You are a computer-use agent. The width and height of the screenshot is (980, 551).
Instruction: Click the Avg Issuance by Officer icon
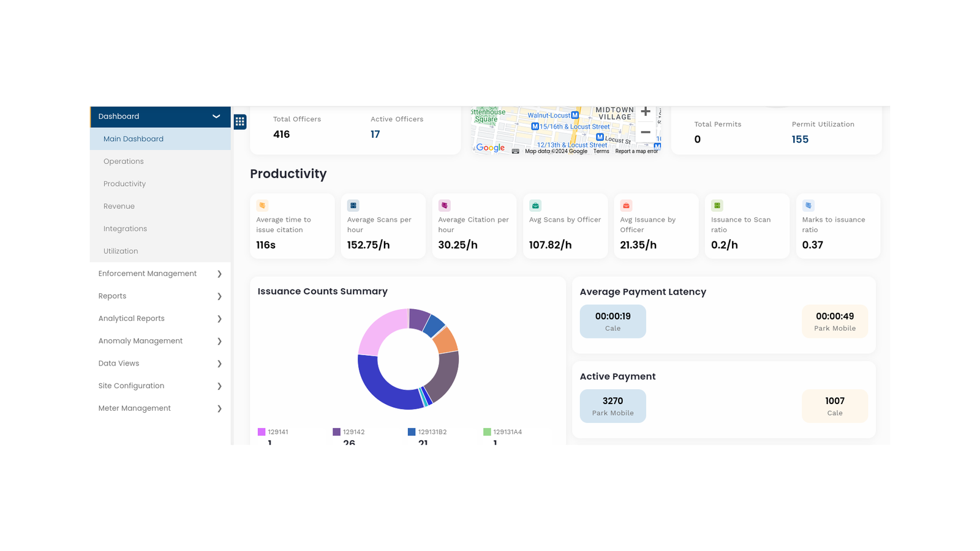pyautogui.click(x=626, y=206)
